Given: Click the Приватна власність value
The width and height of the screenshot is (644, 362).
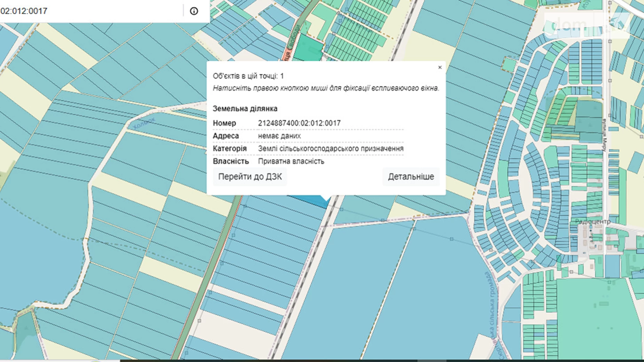Looking at the screenshot, I should tap(291, 162).
